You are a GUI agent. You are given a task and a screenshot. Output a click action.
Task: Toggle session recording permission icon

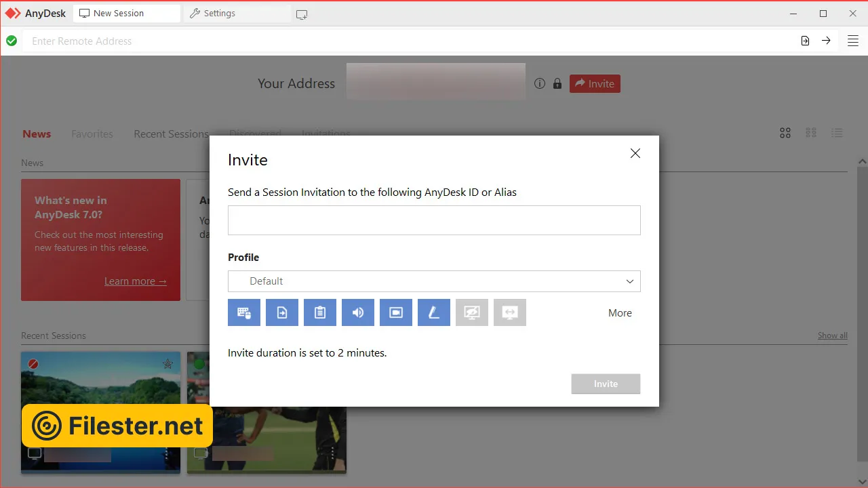396,312
